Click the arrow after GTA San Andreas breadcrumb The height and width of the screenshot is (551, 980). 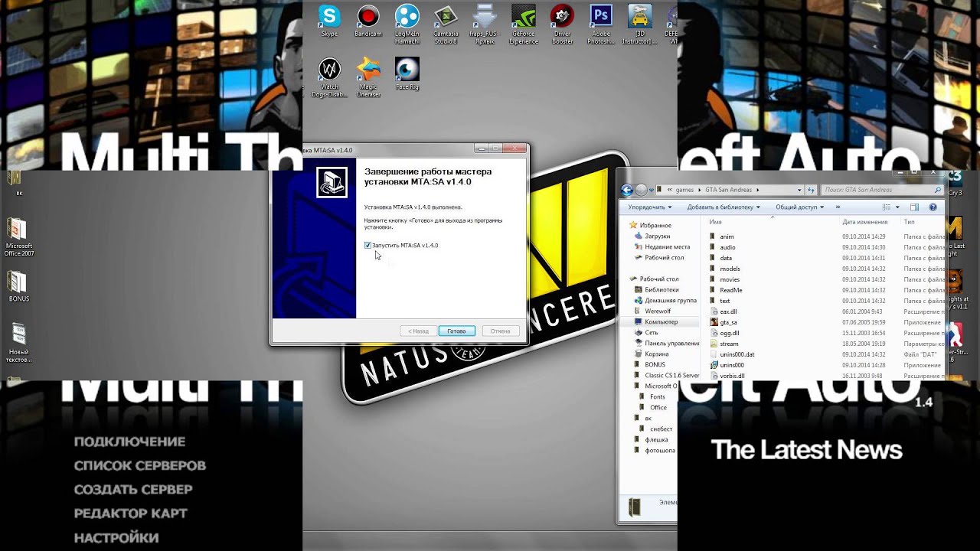759,190
